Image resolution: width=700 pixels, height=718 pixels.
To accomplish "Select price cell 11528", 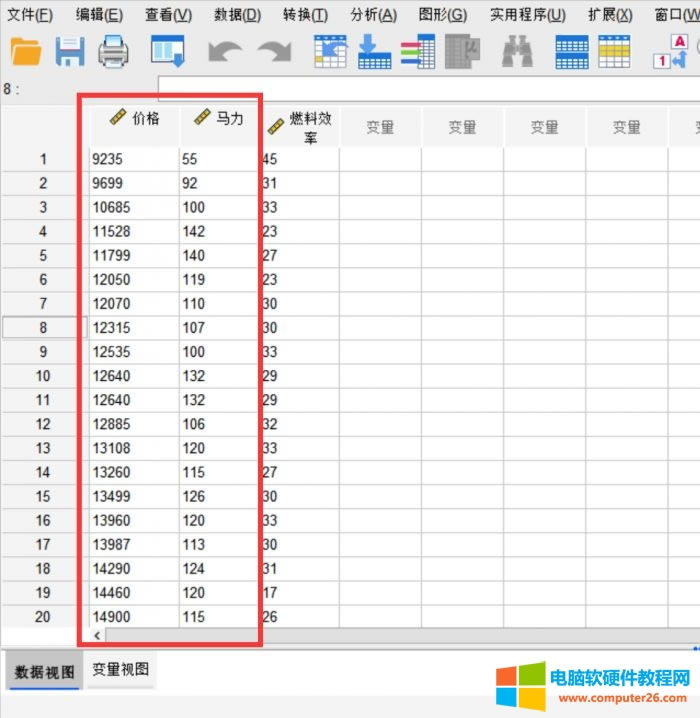I will tap(134, 232).
